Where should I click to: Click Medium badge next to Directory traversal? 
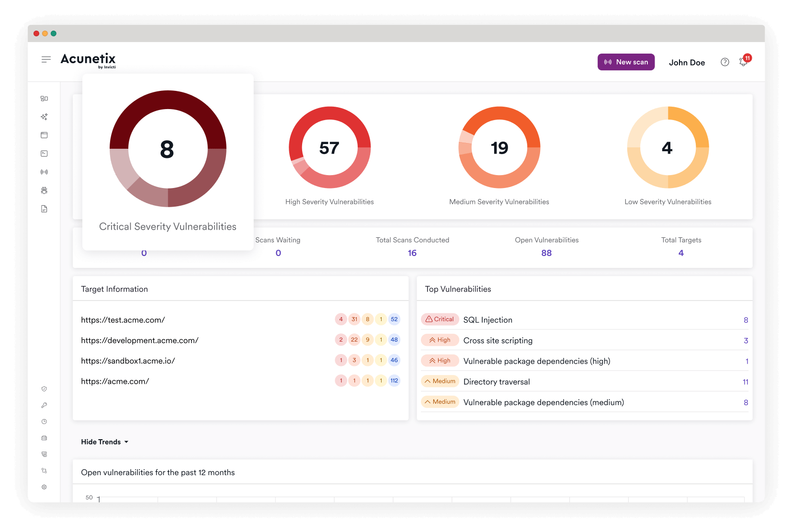point(440,381)
